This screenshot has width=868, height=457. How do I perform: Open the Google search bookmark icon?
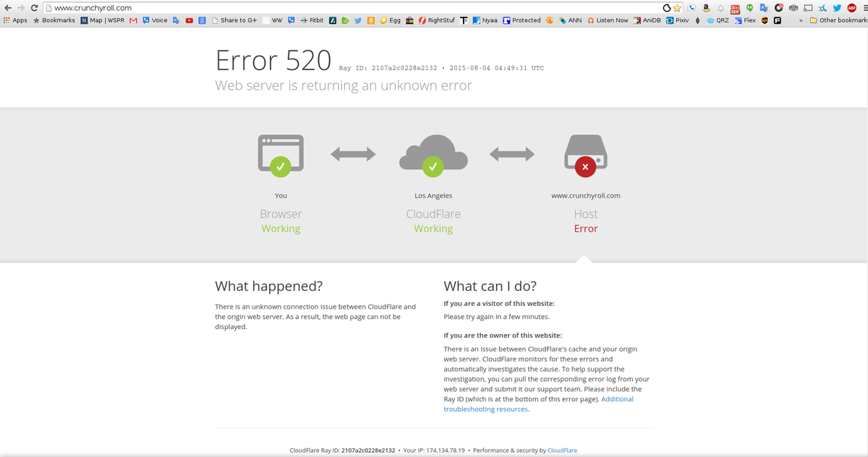pyautogui.click(x=202, y=20)
